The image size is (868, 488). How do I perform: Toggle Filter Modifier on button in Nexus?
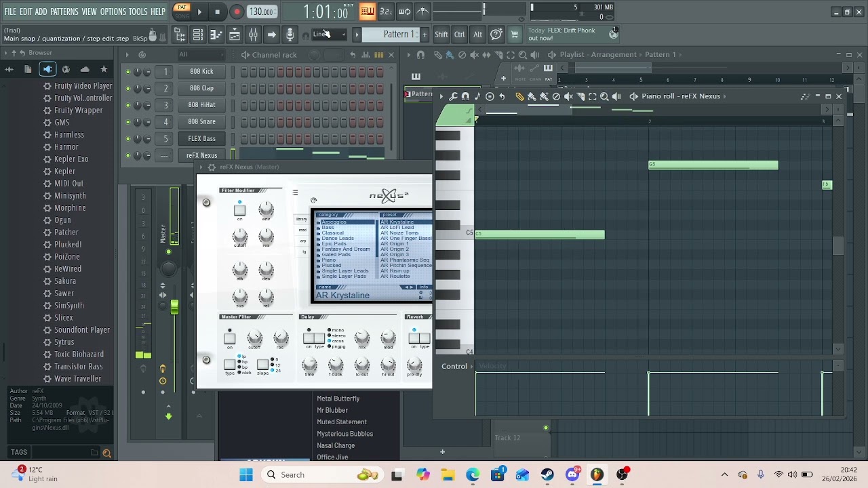(239, 210)
